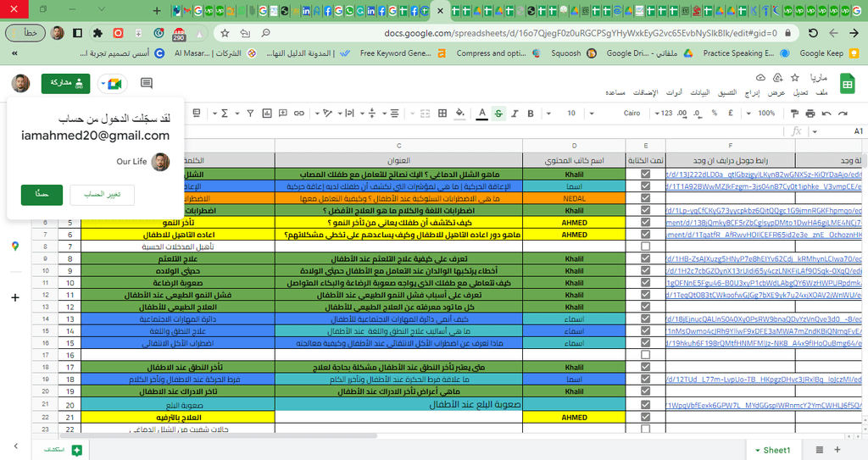Open the أدوات menu
The image size is (868, 460).
click(674, 92)
